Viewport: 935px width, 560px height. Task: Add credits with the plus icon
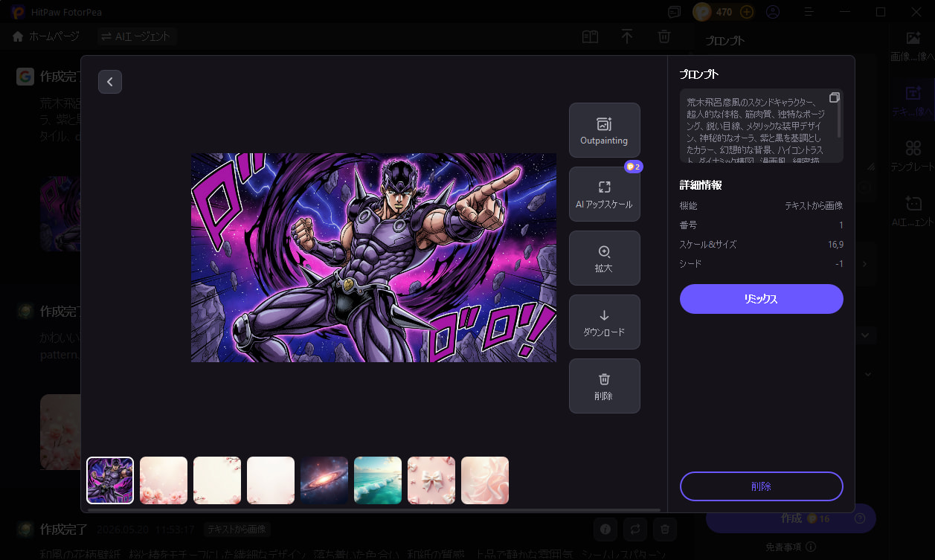point(747,12)
